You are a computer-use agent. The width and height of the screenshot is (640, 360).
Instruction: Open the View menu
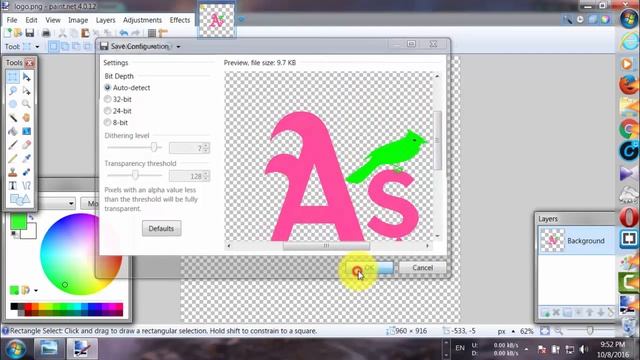(53, 20)
